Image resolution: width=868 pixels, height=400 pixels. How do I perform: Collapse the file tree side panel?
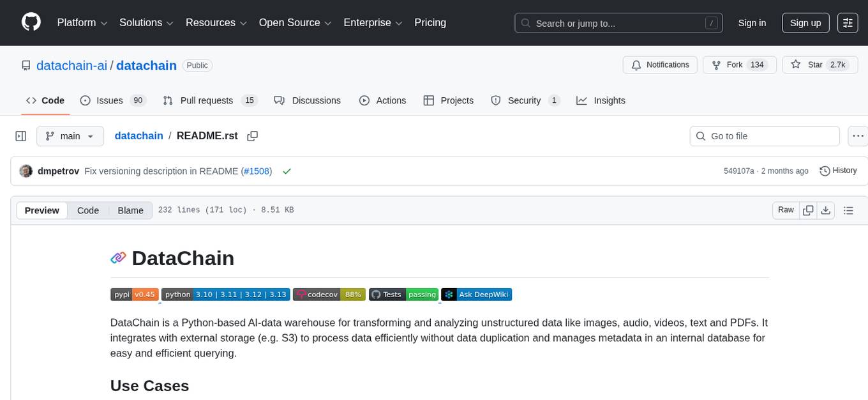(21, 136)
